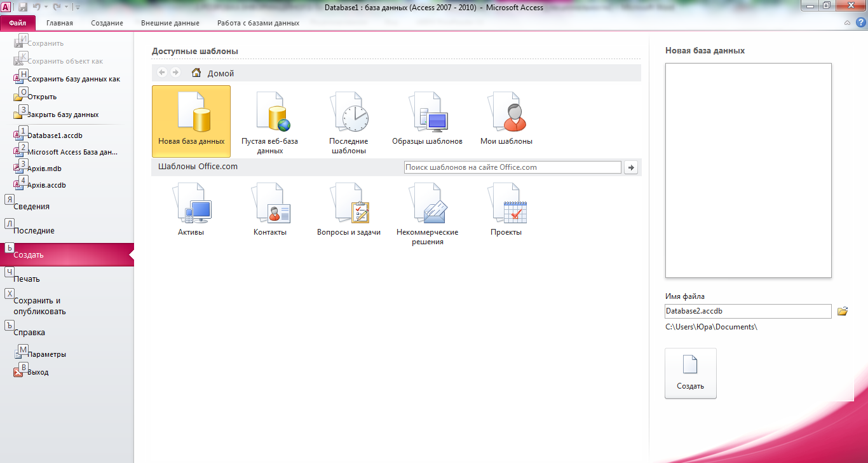This screenshot has width=868, height=463.
Task: Open recent Microsoft Access База дан... file
Action: tap(65, 152)
